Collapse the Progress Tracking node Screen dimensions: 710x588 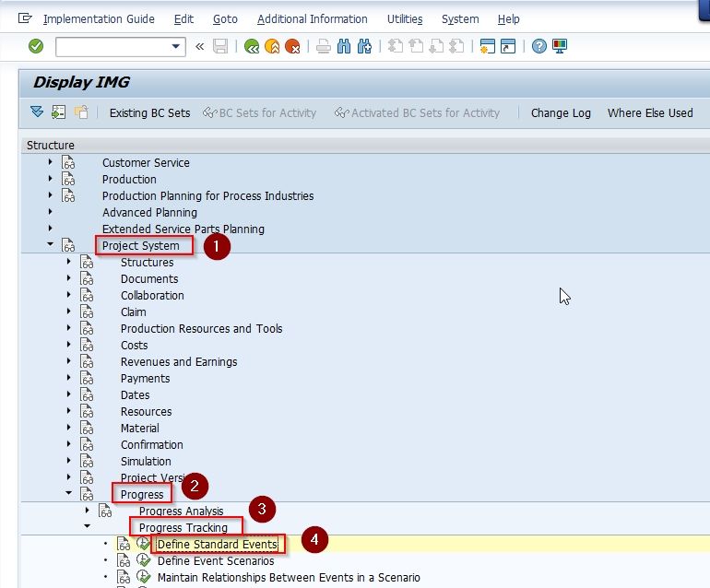tap(88, 526)
